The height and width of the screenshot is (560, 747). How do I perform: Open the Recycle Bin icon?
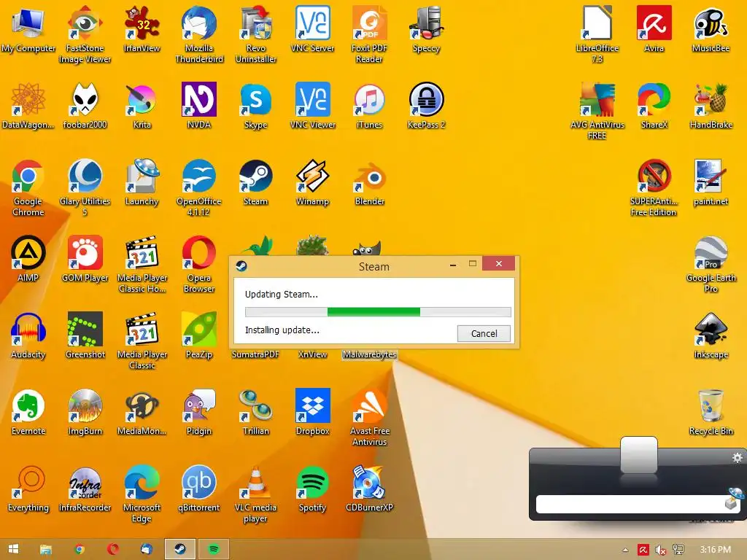point(711,413)
